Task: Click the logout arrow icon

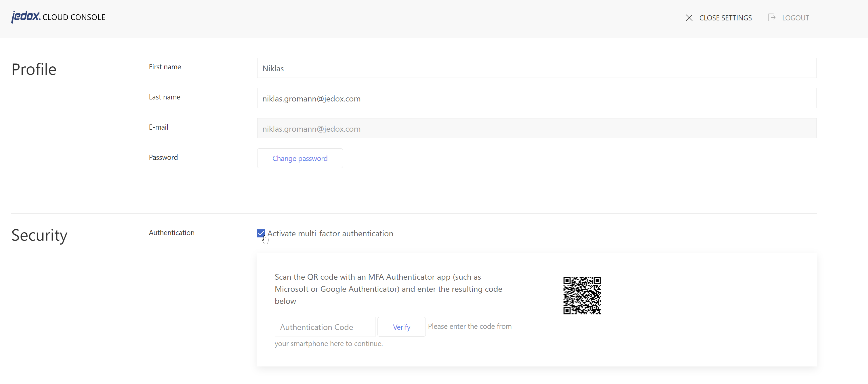Action: click(x=772, y=18)
